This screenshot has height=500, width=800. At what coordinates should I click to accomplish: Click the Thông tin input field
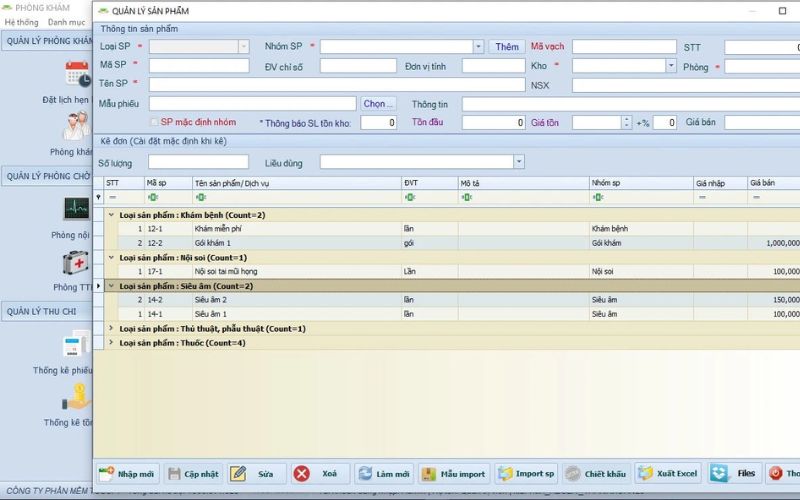(x=631, y=104)
